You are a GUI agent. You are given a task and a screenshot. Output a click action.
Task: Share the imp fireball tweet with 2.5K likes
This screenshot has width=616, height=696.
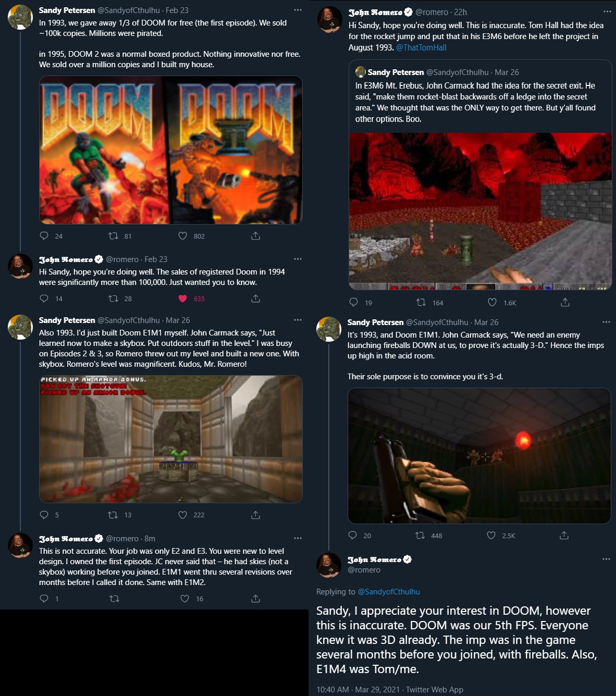pos(564,536)
